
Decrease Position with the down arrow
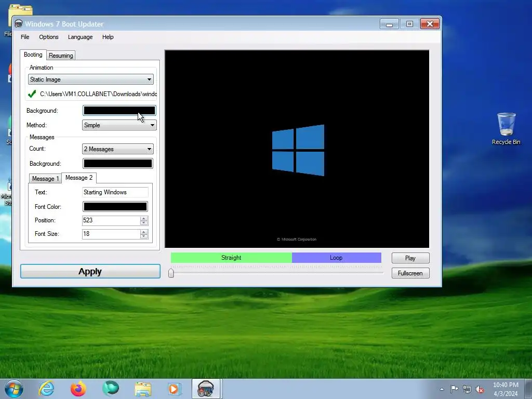(x=144, y=223)
